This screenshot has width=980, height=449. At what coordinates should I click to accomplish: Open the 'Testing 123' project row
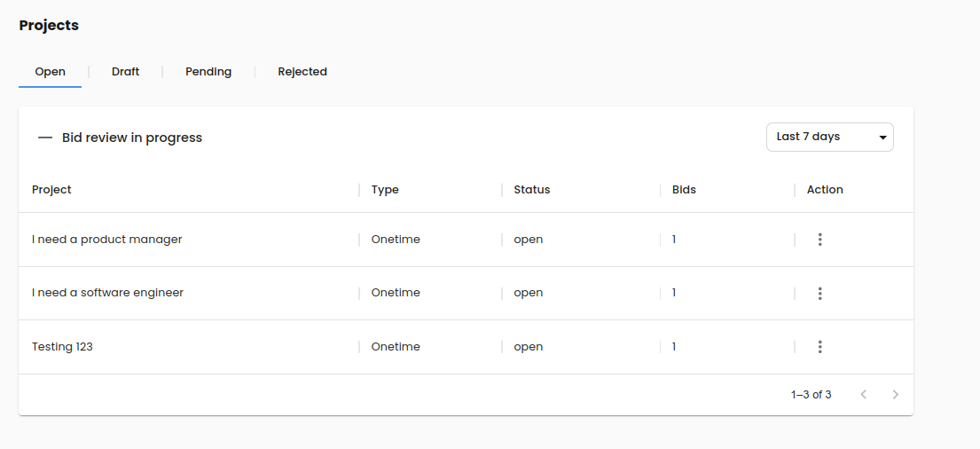pyautogui.click(x=62, y=347)
